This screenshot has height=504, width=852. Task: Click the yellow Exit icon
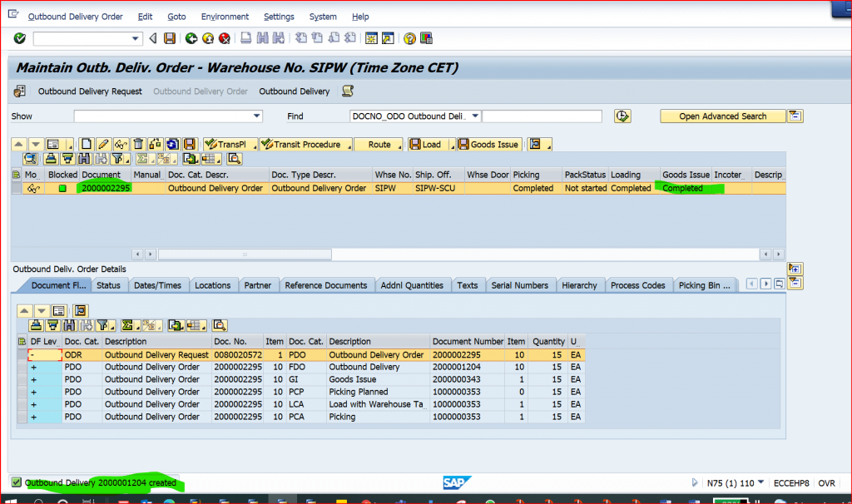click(x=207, y=38)
